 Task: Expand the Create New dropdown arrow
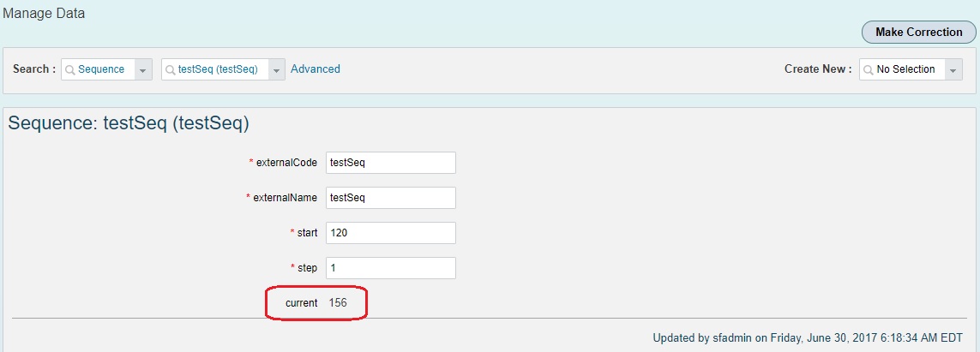(953, 69)
